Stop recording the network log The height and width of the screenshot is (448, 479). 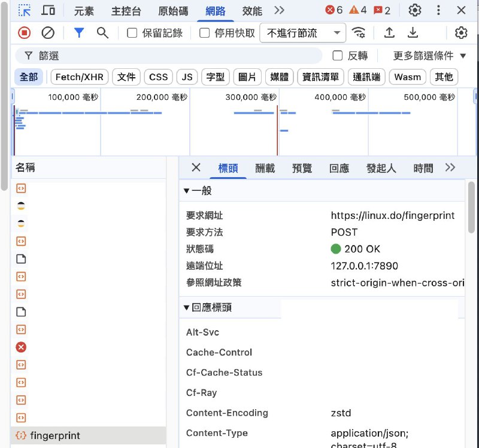click(23, 33)
